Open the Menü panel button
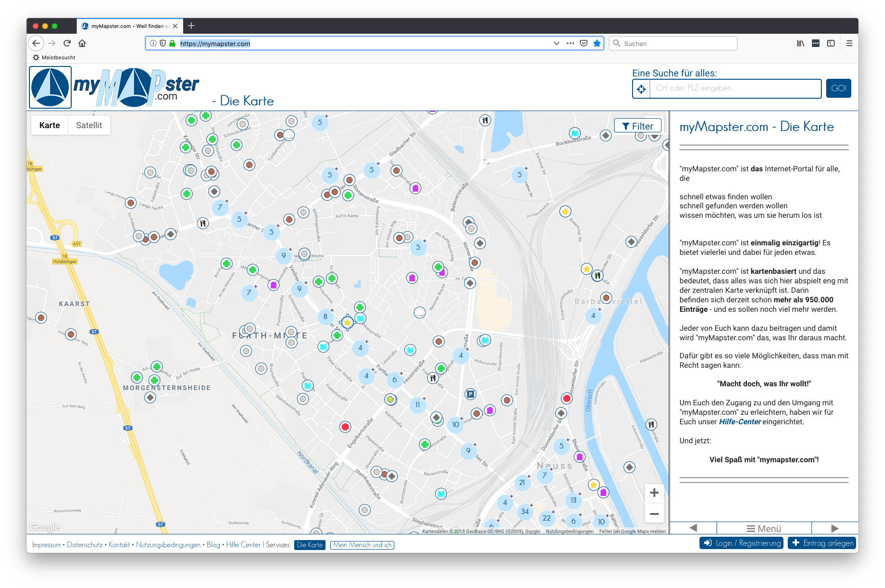The width and height of the screenshot is (885, 588). tap(764, 528)
